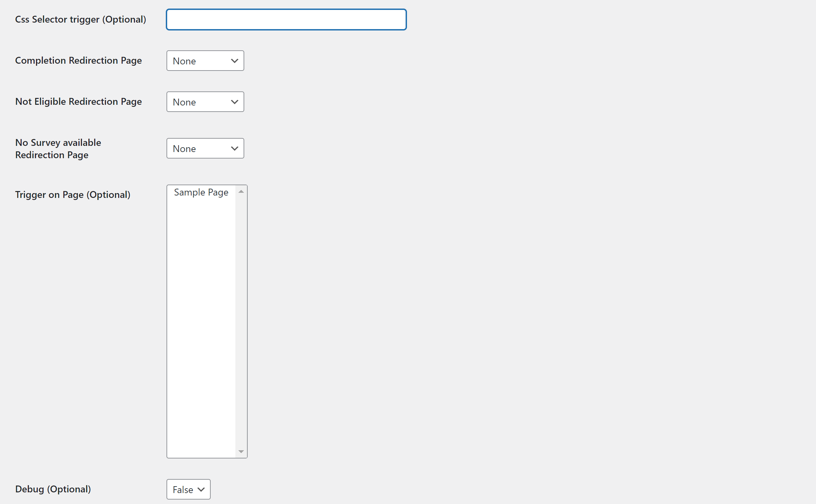This screenshot has width=816, height=504.
Task: Click the Debug (Optional) label
Action: pos(53,489)
